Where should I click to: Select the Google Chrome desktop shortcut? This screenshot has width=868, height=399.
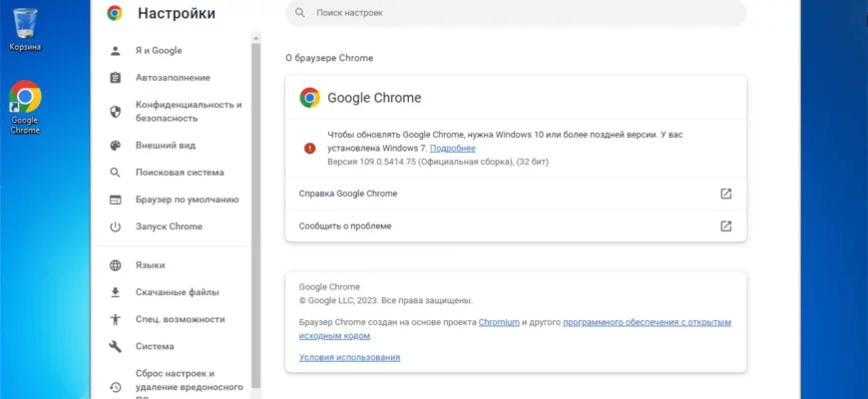(25, 107)
